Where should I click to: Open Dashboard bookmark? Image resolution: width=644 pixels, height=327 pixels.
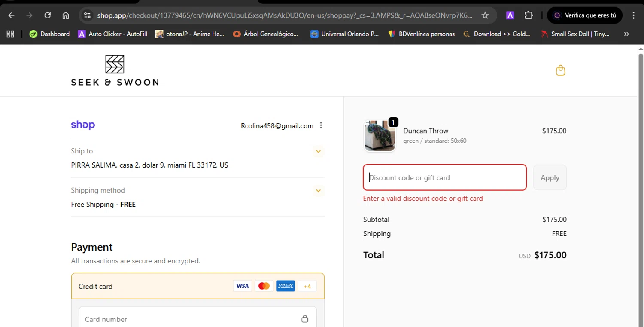point(49,34)
